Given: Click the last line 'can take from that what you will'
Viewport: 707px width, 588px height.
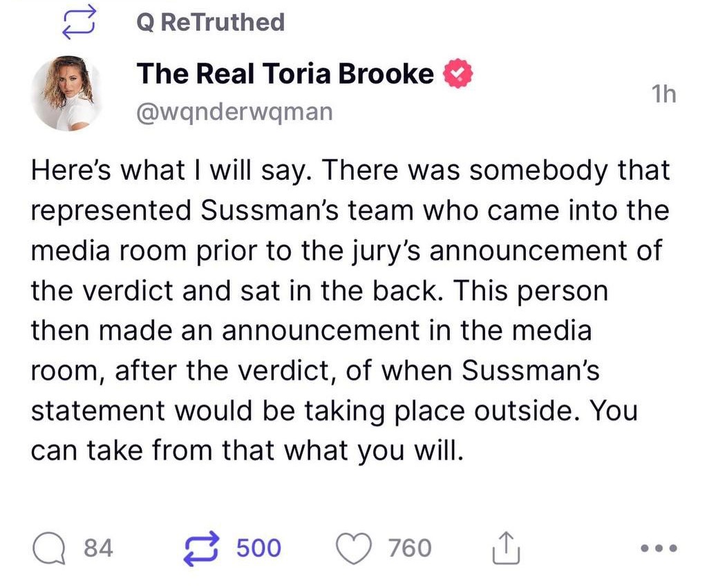Looking at the screenshot, I should pos(247,450).
